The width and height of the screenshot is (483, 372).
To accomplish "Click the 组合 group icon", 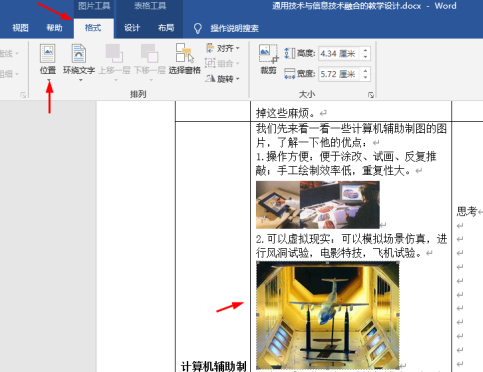I will point(210,63).
